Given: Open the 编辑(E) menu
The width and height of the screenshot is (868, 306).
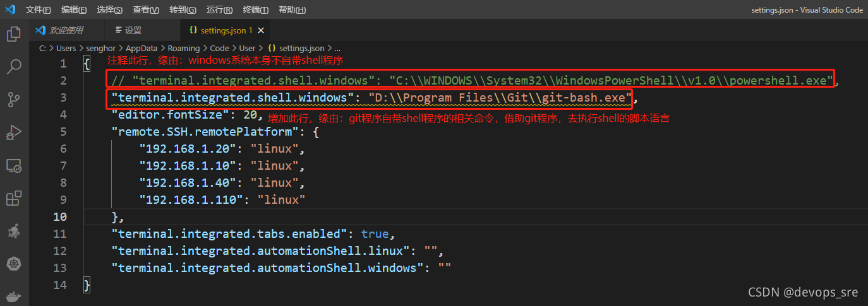Looking at the screenshot, I should [x=74, y=10].
